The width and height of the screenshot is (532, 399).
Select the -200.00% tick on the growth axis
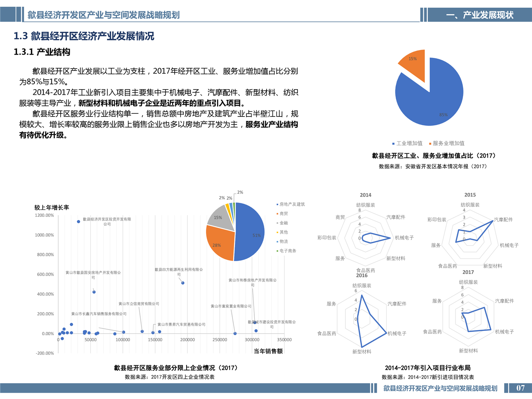point(45,353)
